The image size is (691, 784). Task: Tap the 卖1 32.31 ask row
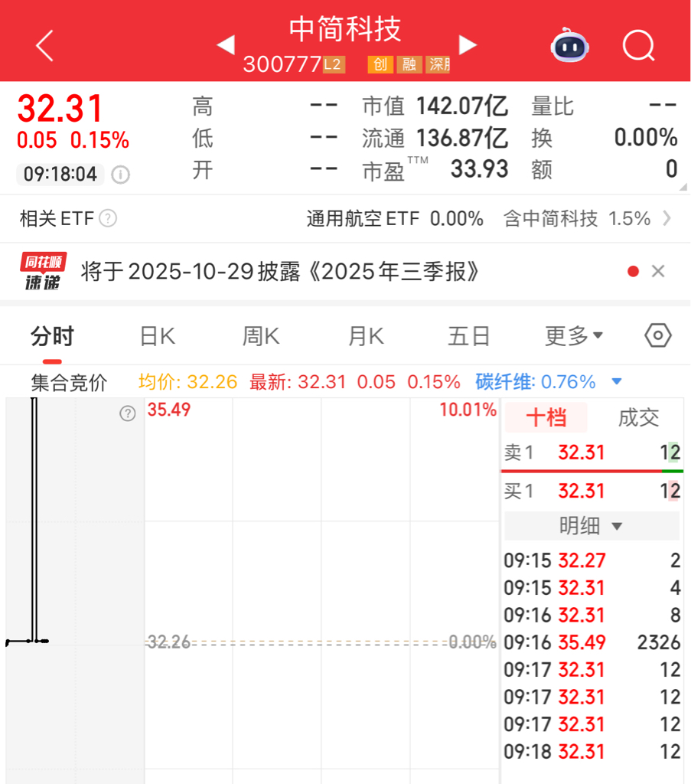pos(592,452)
